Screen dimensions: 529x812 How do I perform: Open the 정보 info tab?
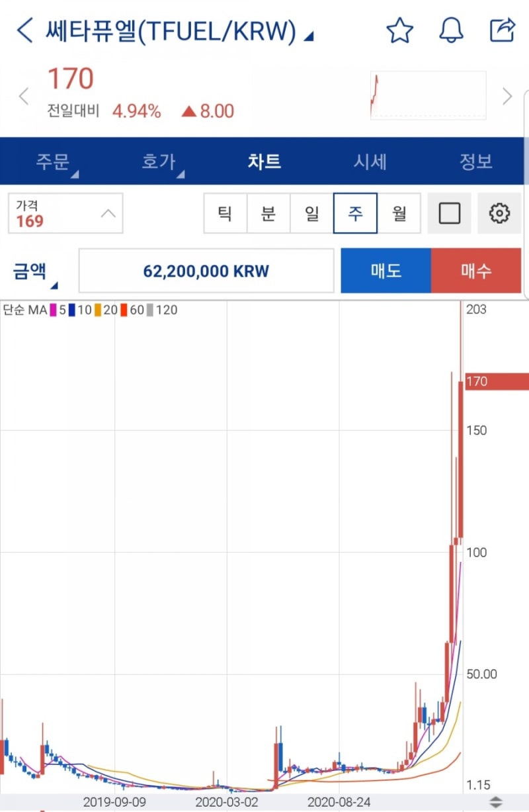[475, 161]
